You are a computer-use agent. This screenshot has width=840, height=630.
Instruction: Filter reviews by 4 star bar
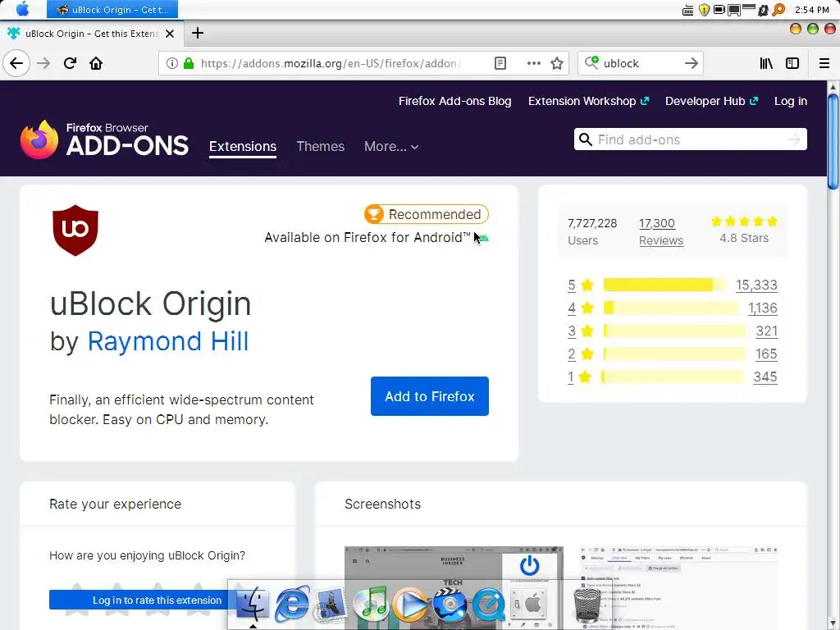point(670,308)
